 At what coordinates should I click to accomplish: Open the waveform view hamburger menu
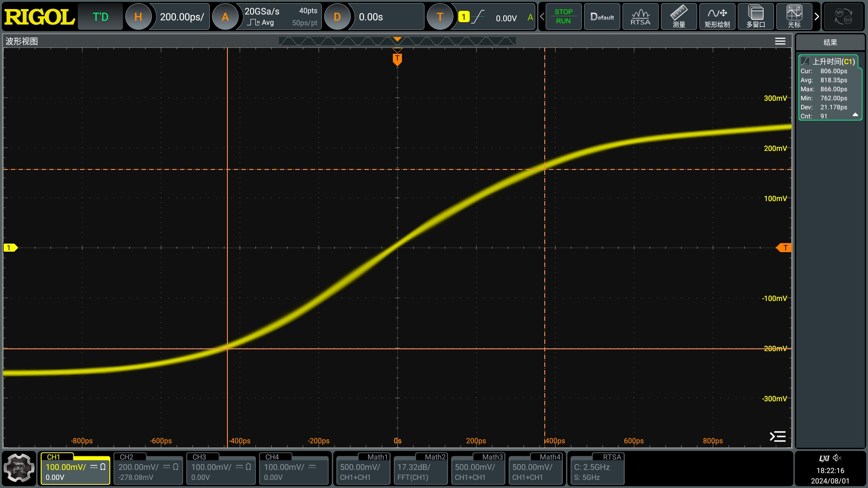point(780,41)
